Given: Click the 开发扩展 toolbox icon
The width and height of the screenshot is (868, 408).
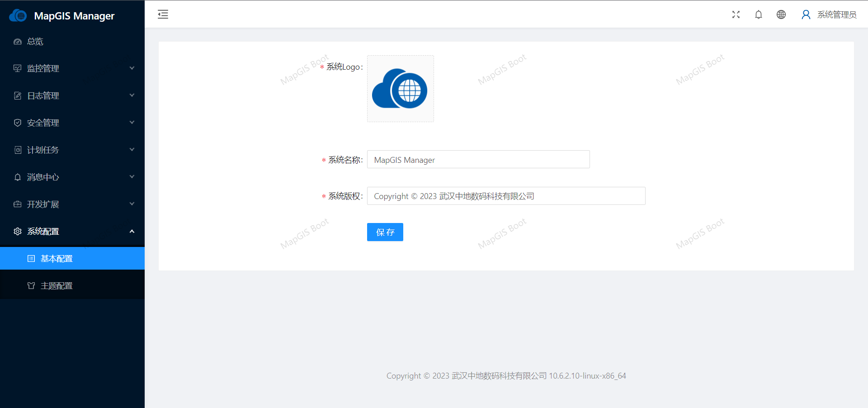Looking at the screenshot, I should tap(18, 204).
